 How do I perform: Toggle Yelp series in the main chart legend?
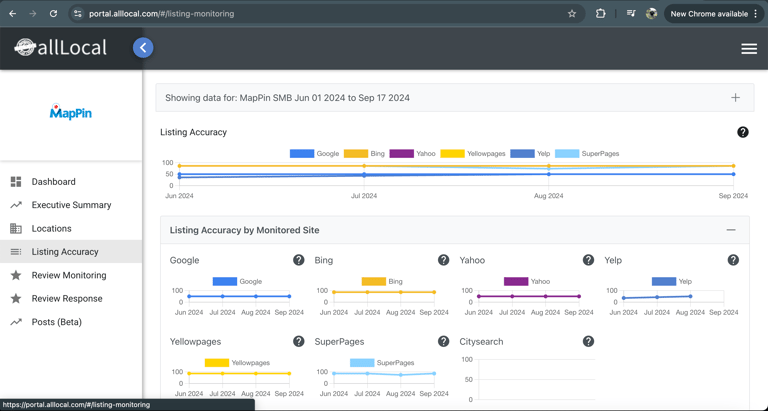pos(530,153)
